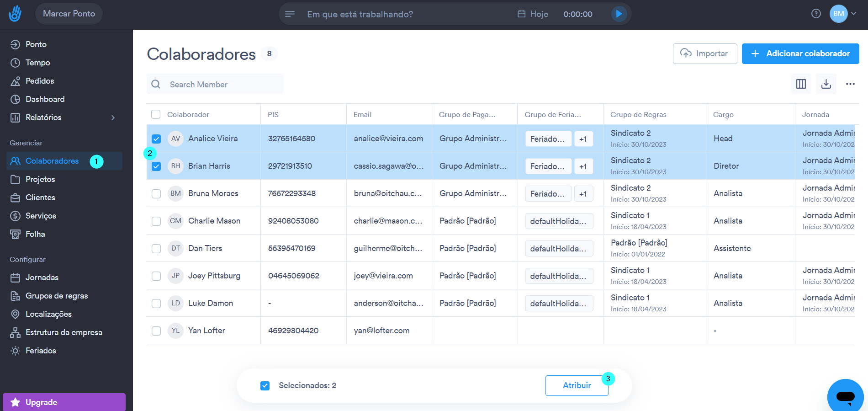Check Charlie Mason's checkbox
The image size is (868, 411).
156,221
